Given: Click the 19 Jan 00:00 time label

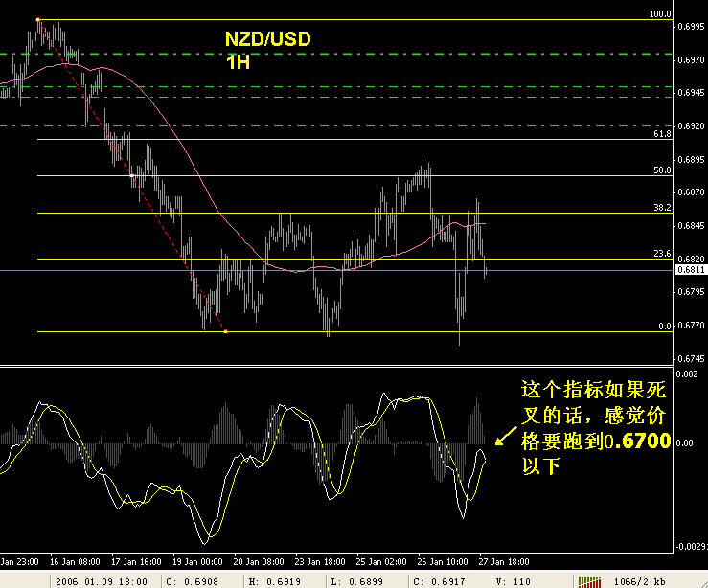Looking at the screenshot, I should pos(197,562).
